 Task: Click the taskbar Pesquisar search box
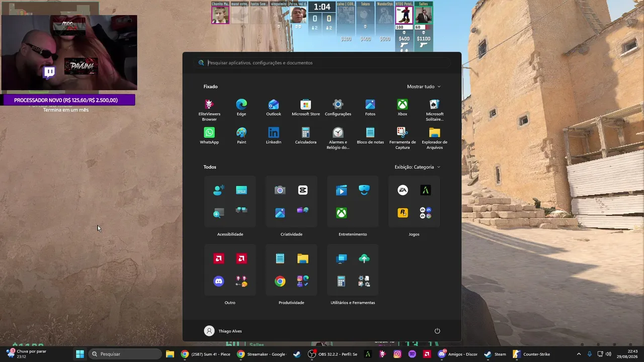tap(125, 354)
